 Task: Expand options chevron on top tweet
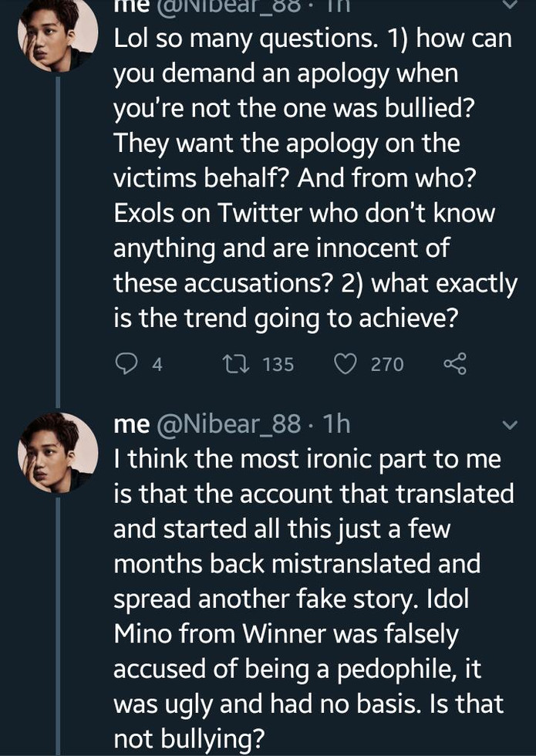tap(510, 4)
